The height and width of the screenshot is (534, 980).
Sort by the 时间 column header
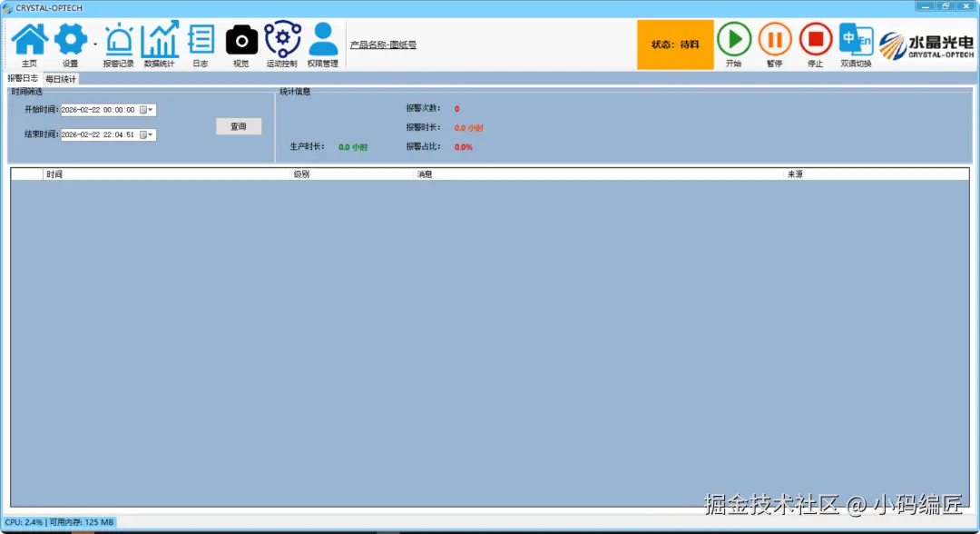(167, 174)
